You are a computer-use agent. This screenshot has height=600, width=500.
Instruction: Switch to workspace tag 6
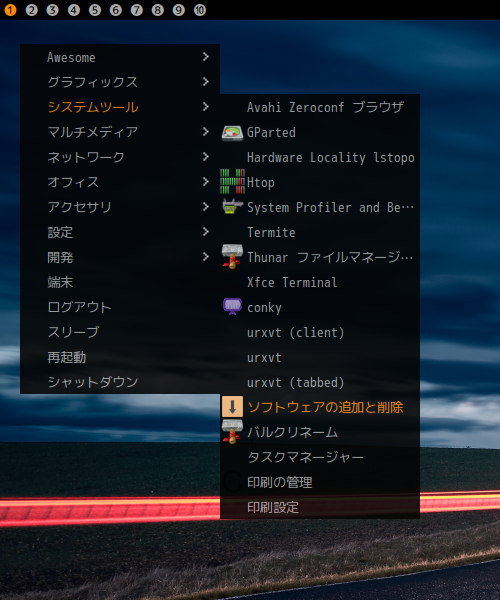coord(116,10)
